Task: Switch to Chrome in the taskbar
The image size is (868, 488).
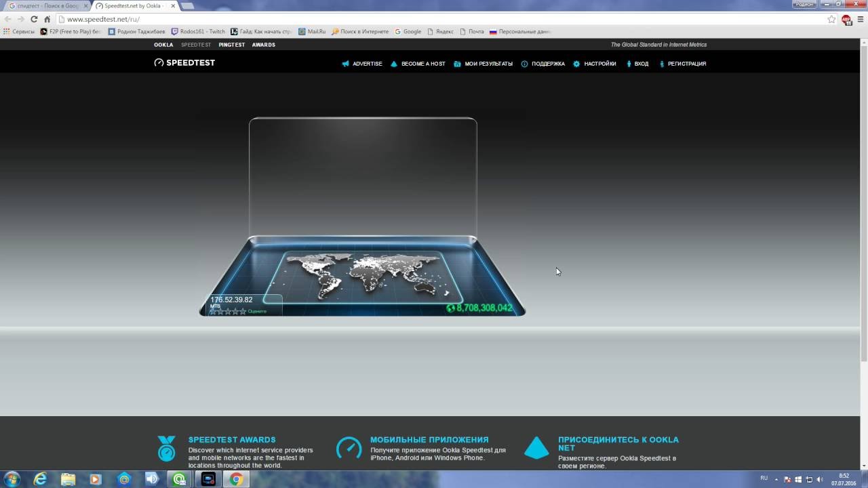Action: (236, 479)
